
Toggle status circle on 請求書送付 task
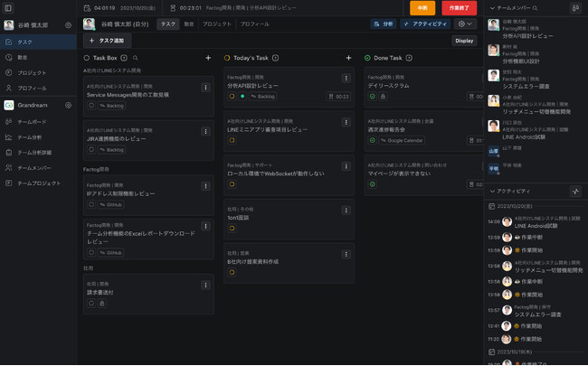tap(91, 303)
